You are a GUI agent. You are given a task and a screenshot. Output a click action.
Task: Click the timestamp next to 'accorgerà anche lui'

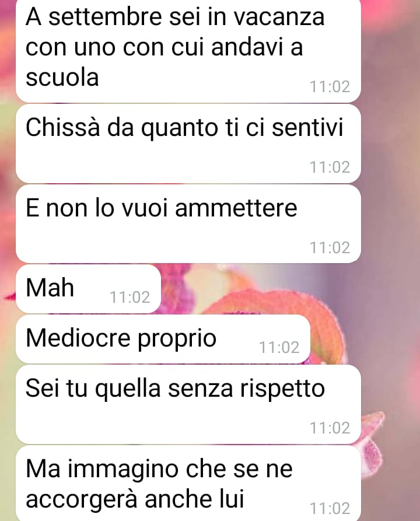(330, 508)
